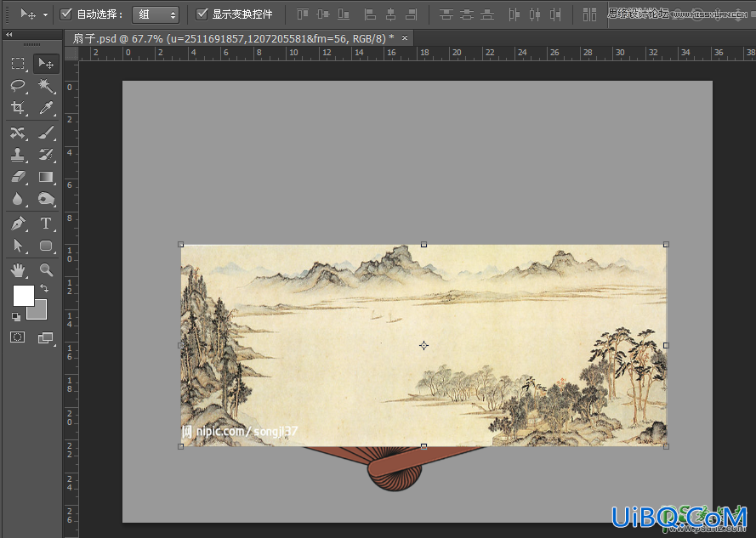Click the bottom-right transform handle
The height and width of the screenshot is (538, 756).
(667, 446)
